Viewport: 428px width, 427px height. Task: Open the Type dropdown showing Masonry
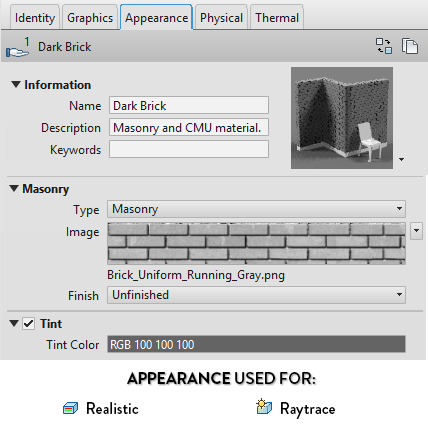(256, 209)
